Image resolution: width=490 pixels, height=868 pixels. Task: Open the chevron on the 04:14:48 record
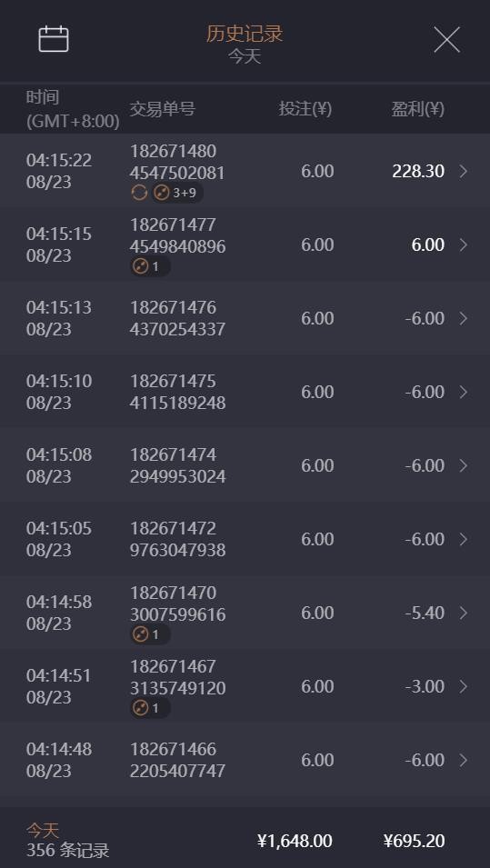pos(464,760)
